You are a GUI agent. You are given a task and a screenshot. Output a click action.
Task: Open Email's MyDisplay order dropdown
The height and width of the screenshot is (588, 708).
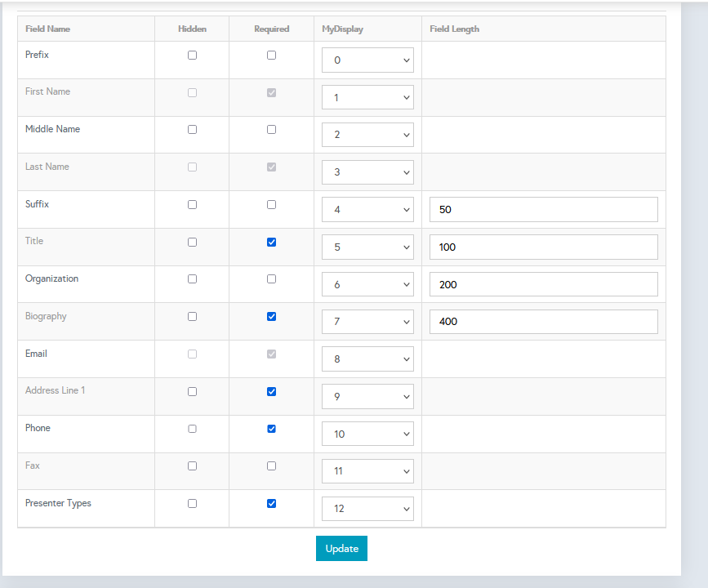pos(367,359)
